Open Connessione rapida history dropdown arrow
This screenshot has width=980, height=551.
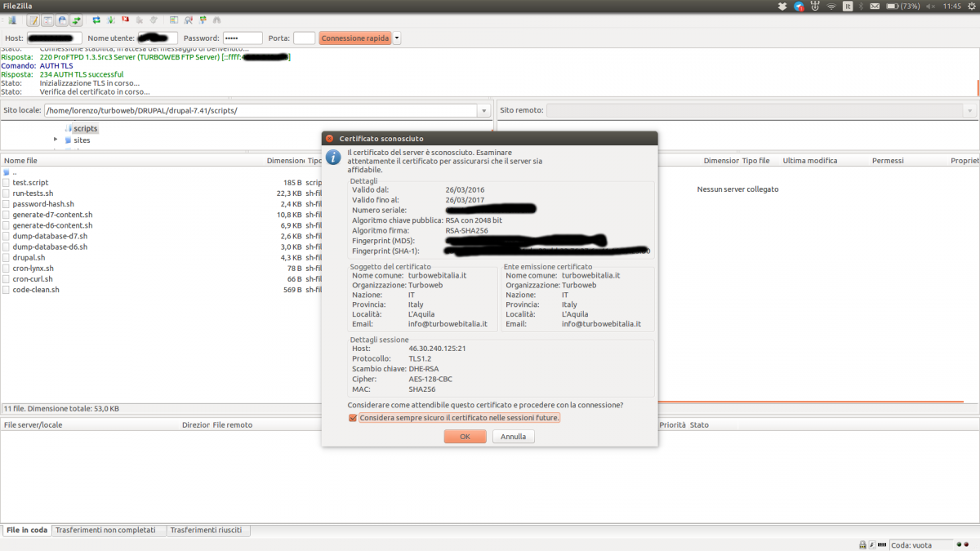pos(397,38)
